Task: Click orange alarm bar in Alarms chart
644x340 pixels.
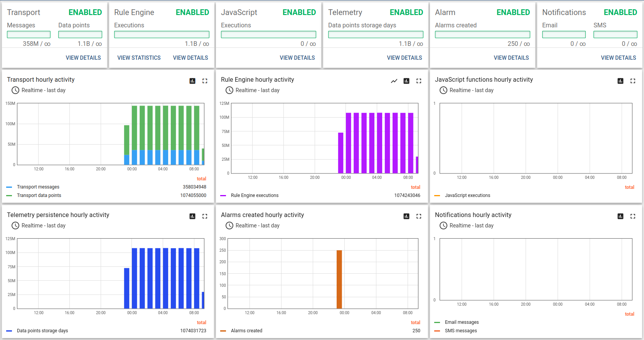Action: (339, 279)
